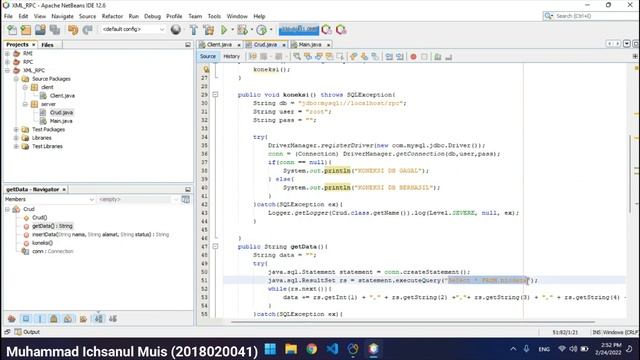Click the Debug Project icon
The width and height of the screenshot is (640, 360).
pyautogui.click(x=242, y=30)
